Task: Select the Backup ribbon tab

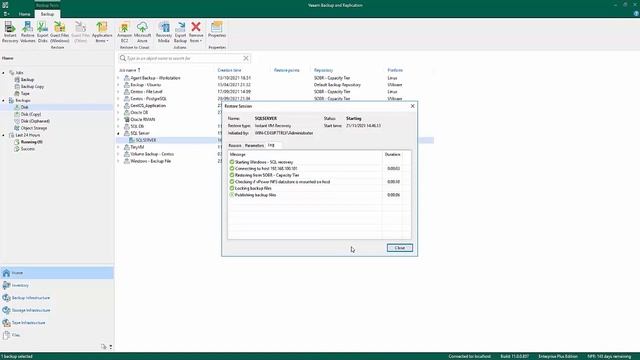Action: coord(47,14)
